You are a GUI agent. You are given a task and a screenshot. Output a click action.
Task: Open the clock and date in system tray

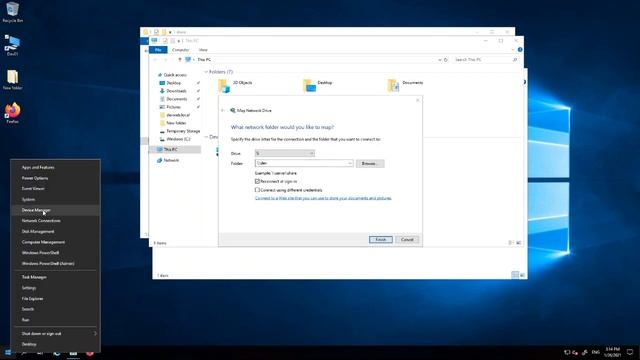point(613,352)
